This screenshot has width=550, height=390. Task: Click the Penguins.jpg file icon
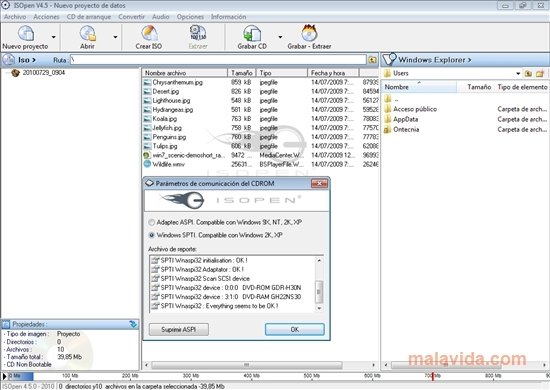147,137
